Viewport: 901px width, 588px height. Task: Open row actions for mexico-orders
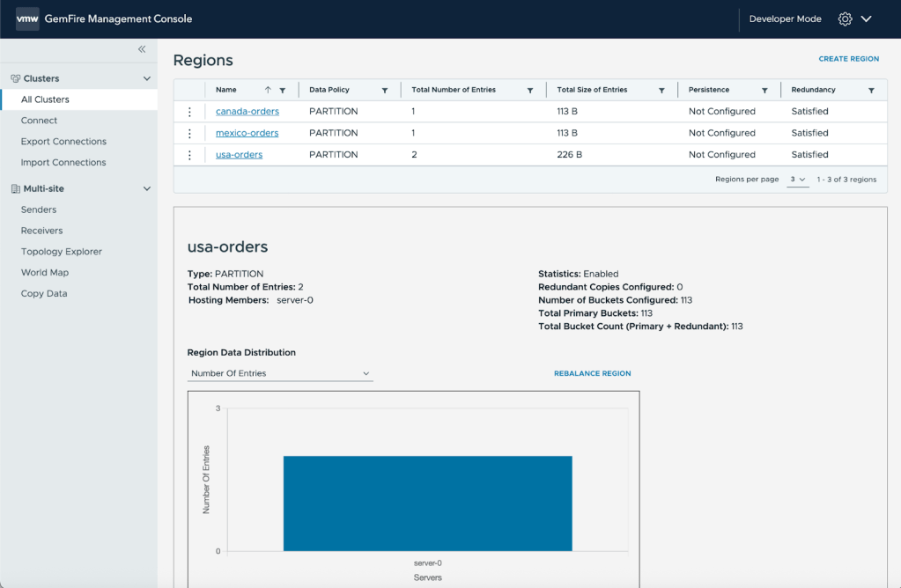189,133
